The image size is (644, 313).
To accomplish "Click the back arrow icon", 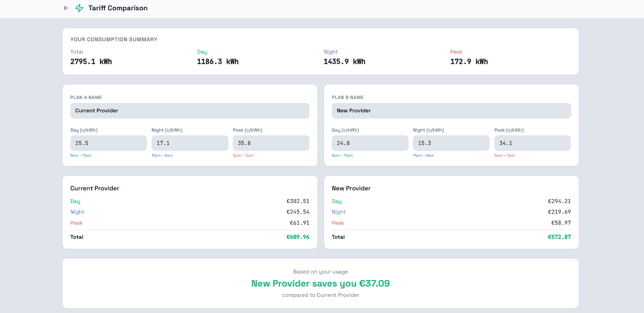I will 66,8.
